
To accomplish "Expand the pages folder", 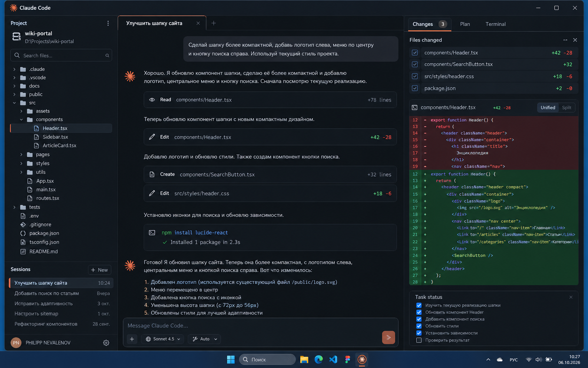I will tap(21, 154).
